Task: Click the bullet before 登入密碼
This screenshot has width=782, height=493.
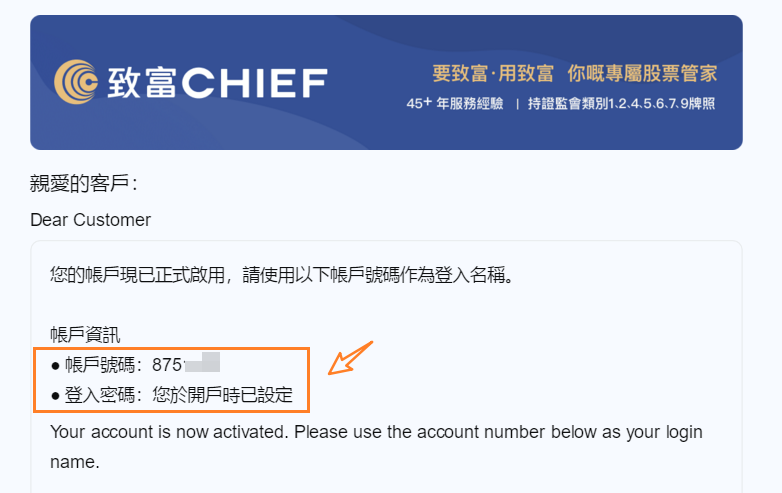Action: [x=56, y=395]
